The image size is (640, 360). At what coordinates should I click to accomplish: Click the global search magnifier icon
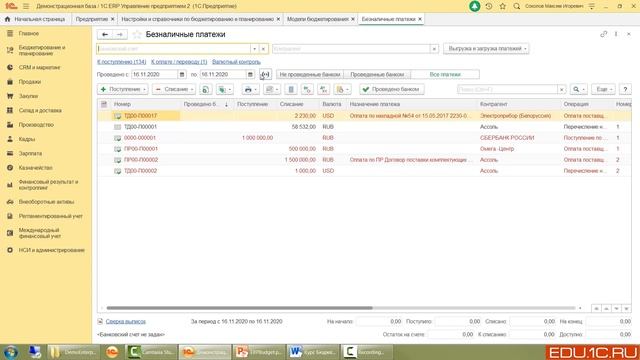coord(516,6)
